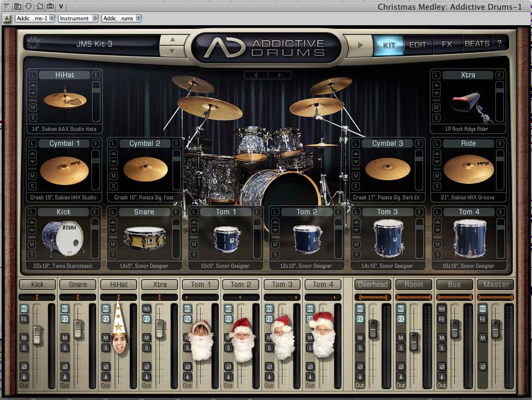Click the Kick slot down arrow
The width and height of the screenshot is (532, 400).
(31, 231)
